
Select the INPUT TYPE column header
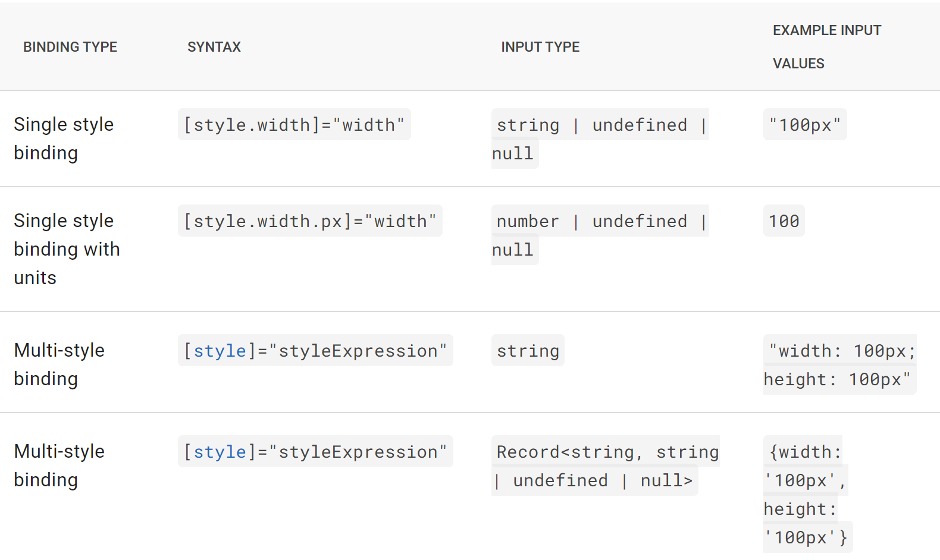(x=540, y=47)
